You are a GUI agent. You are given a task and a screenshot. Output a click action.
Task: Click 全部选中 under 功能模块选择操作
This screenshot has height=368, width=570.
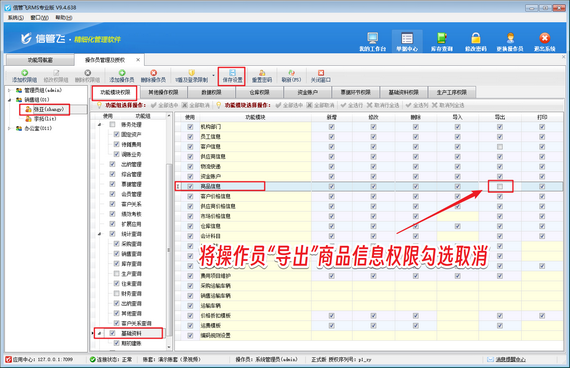click(x=289, y=105)
